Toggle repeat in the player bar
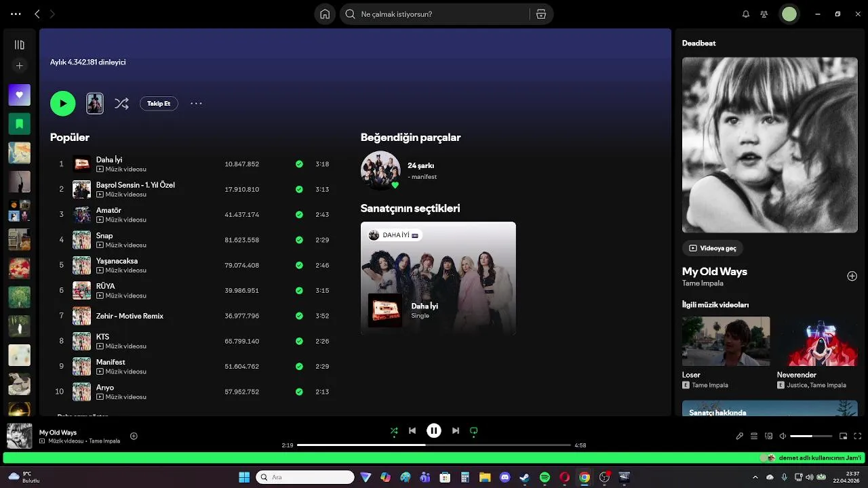This screenshot has height=488, width=868. (x=474, y=430)
